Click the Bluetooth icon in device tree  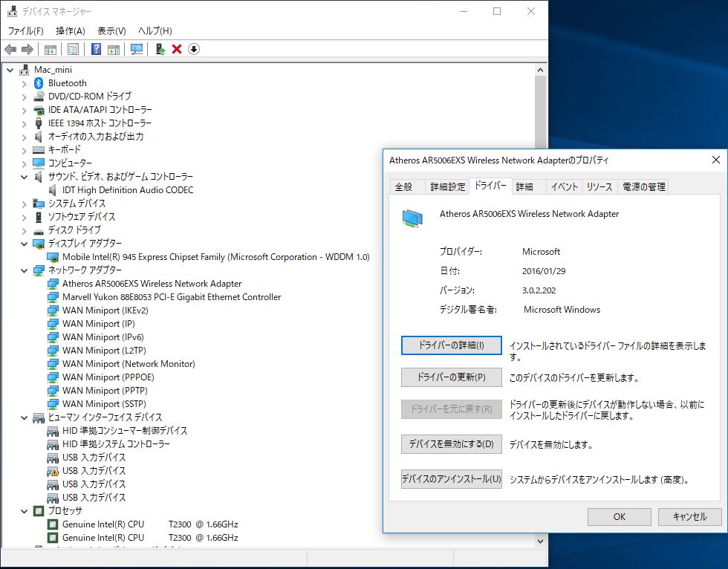pyautogui.click(x=39, y=83)
